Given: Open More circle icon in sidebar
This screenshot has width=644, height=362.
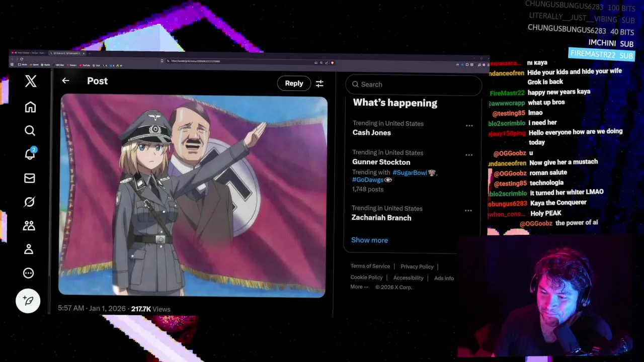Looking at the screenshot, I should click(x=29, y=273).
